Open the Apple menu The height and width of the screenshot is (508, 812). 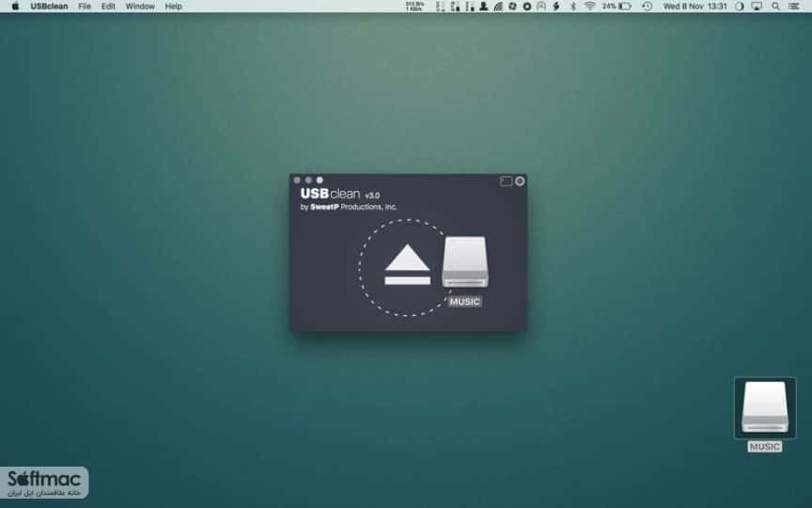(15, 7)
